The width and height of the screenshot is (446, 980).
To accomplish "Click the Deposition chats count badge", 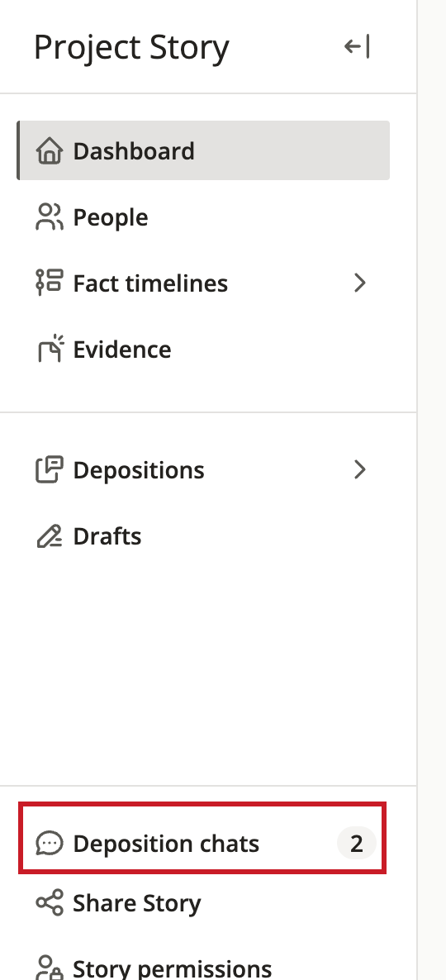I will click(x=357, y=844).
